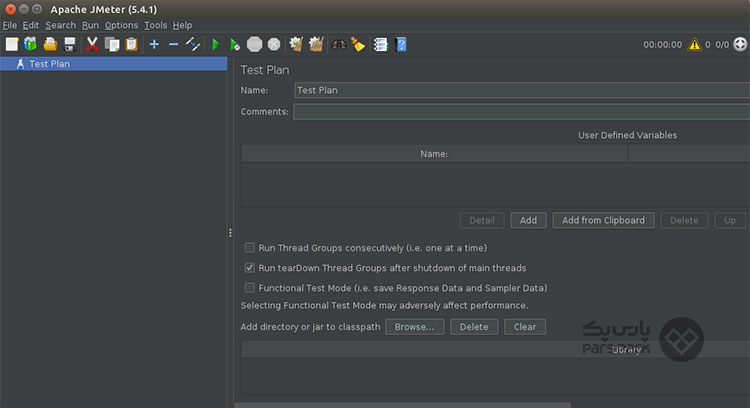Click the Up button

(729, 221)
